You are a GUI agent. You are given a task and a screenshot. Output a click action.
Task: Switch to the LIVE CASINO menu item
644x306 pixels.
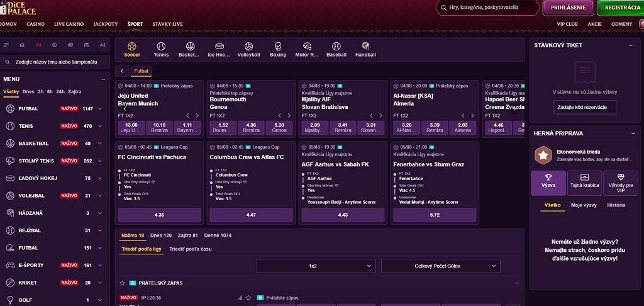(x=69, y=25)
